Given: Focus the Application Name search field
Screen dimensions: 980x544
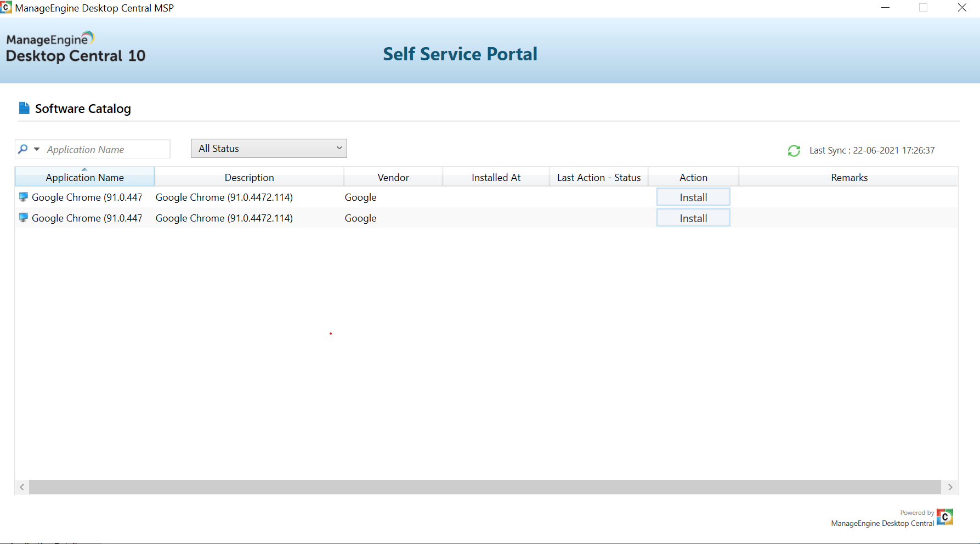Looking at the screenshot, I should click(107, 149).
